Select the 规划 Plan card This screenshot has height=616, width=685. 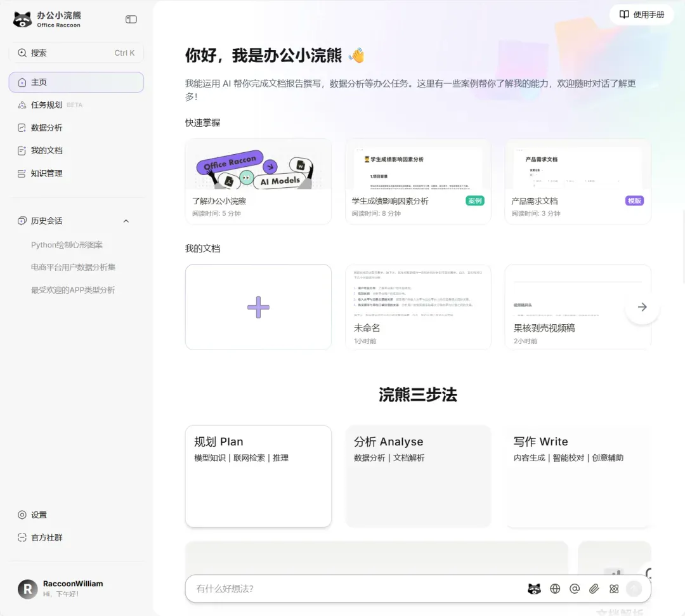point(258,476)
